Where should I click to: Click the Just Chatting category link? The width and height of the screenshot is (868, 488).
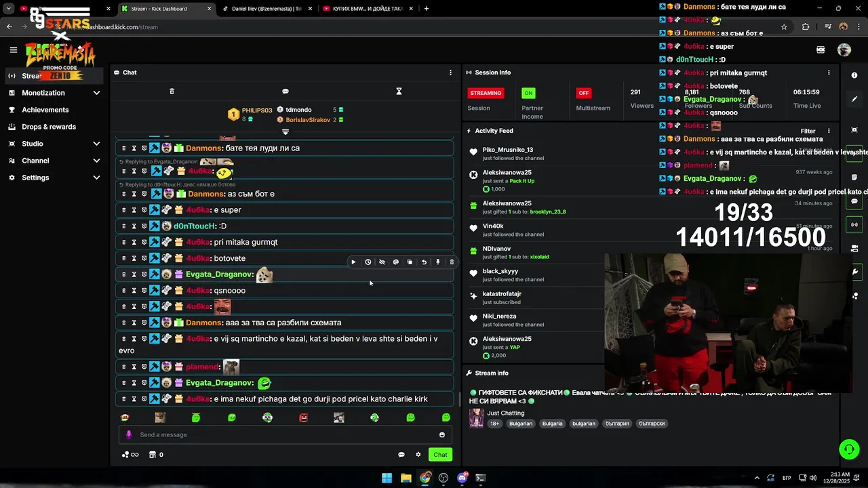(x=506, y=413)
